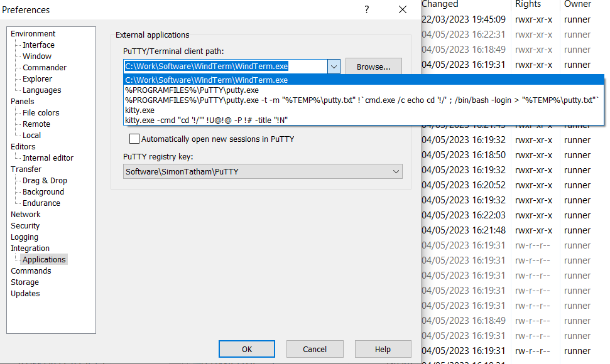
Task: Select file row changed 04/05/2023 16:18:50
Action: tap(516, 155)
